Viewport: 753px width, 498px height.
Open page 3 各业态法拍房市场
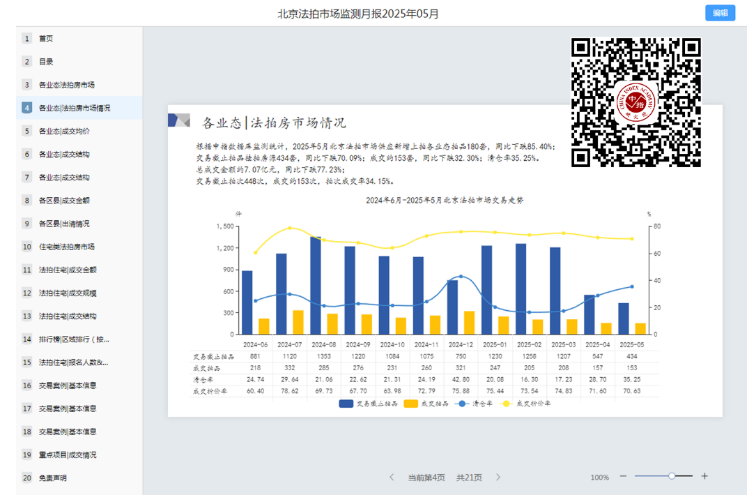click(79, 85)
